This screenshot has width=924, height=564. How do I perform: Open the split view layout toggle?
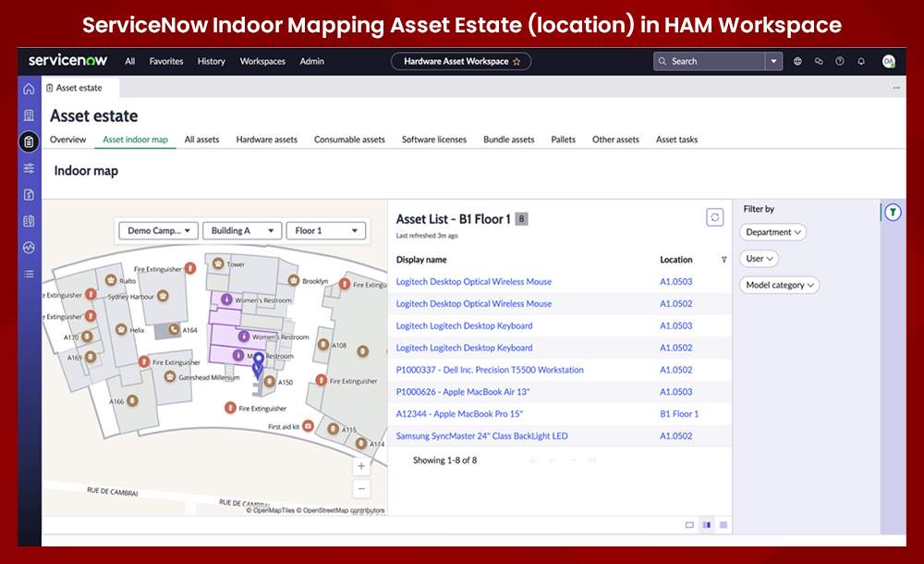[707, 524]
